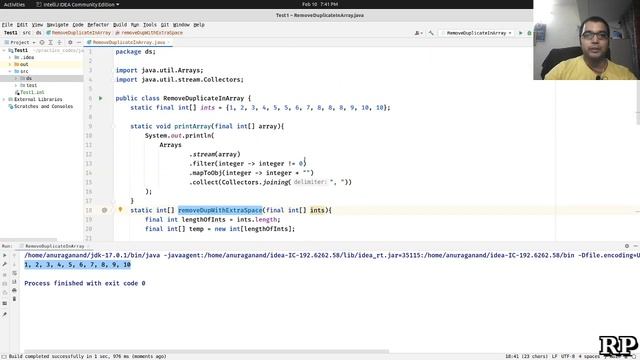Open the File menu
Viewport: 640px width, 360px height.
click(x=7, y=25)
